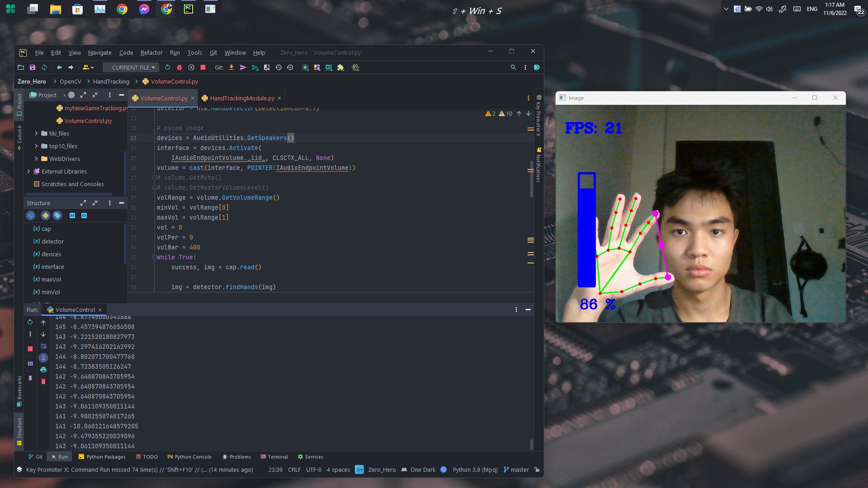Select VolumeControl.py in Project tree
Viewport: 868px width, 488px height.
(88, 121)
